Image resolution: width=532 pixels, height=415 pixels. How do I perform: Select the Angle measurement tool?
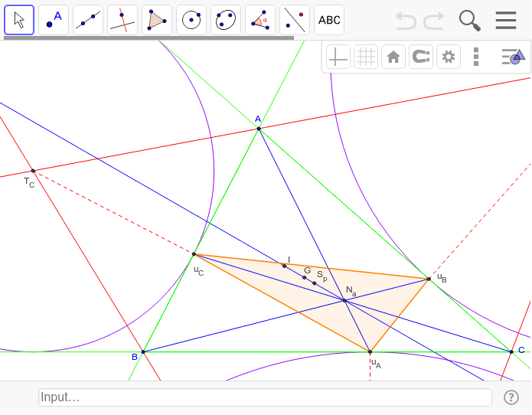pos(260,20)
